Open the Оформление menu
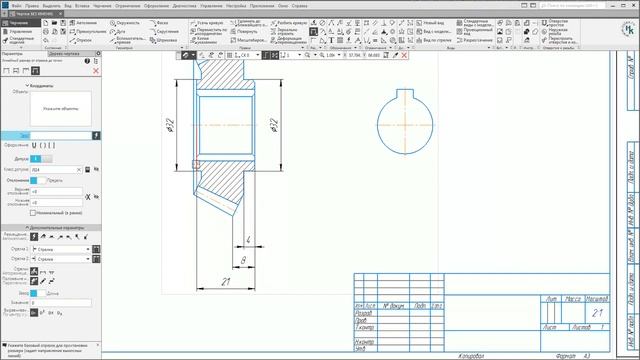This screenshot has width=640, height=360. pyautogui.click(x=156, y=6)
